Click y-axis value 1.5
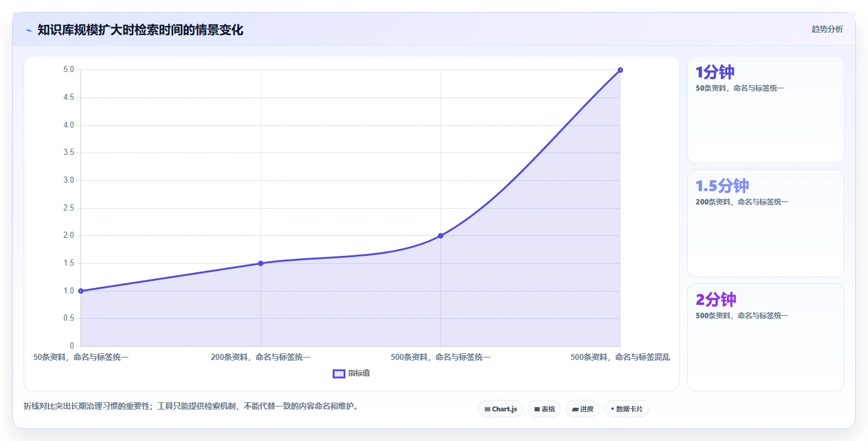This screenshot has height=441, width=868. tap(69, 263)
